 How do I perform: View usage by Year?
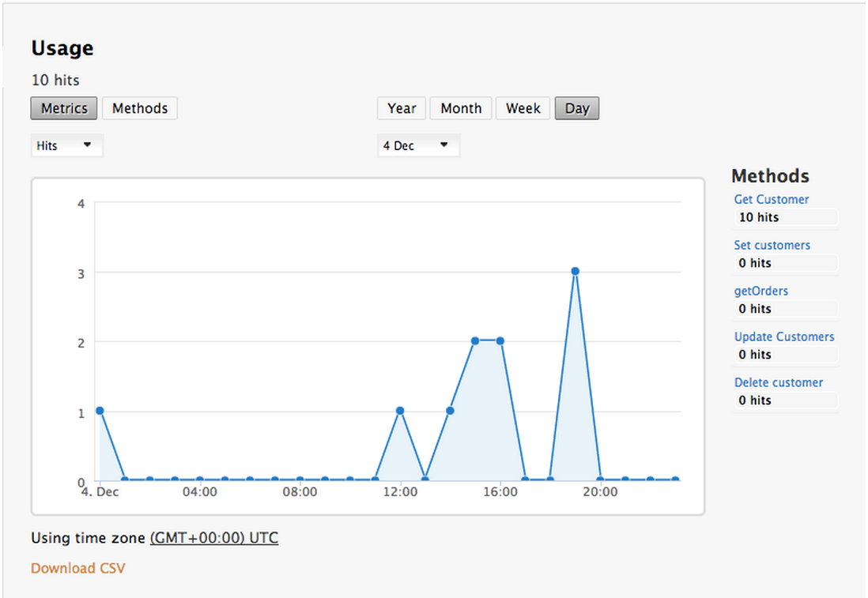(401, 108)
